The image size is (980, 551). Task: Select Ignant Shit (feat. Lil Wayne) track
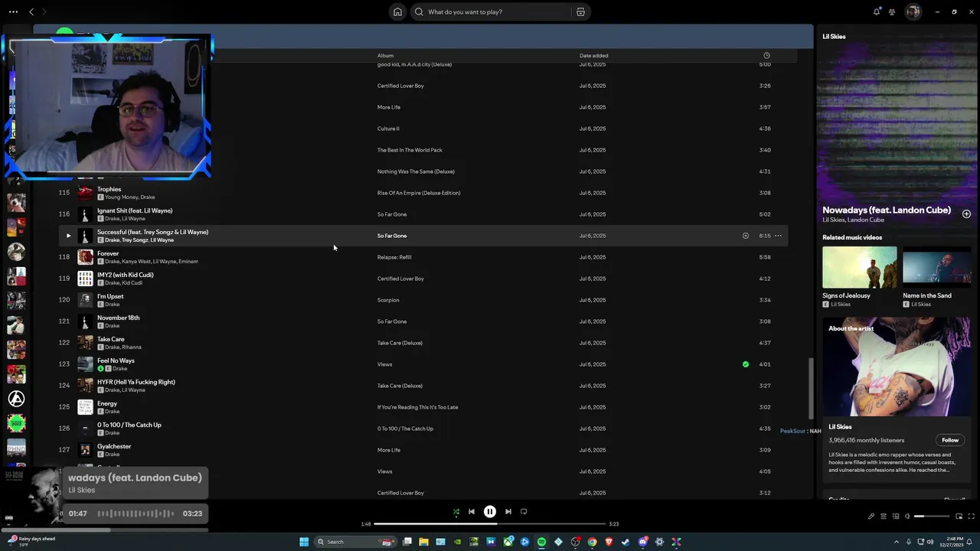pyautogui.click(x=135, y=210)
